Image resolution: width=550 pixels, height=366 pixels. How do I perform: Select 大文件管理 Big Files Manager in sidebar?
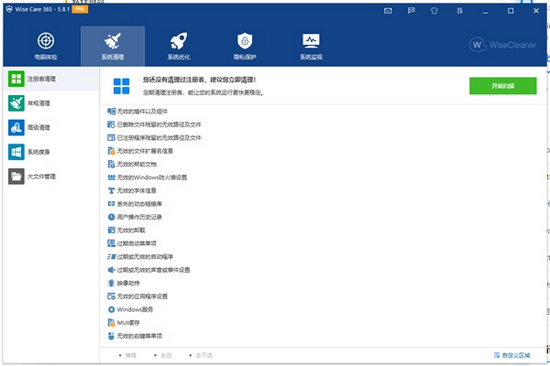(51, 176)
